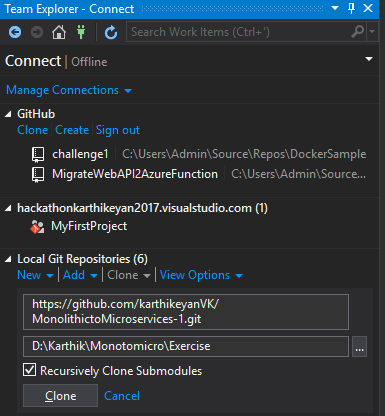
Task: Click the Cancel link
Action: tap(122, 396)
